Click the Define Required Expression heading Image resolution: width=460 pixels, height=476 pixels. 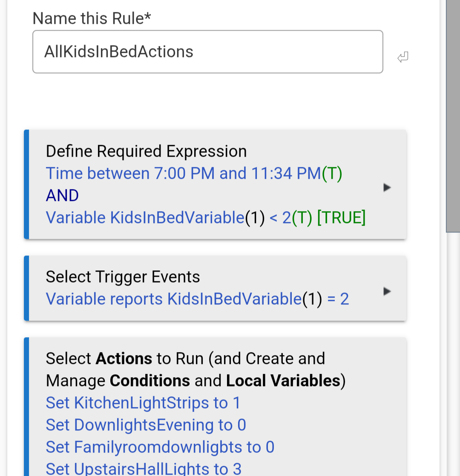(146, 152)
